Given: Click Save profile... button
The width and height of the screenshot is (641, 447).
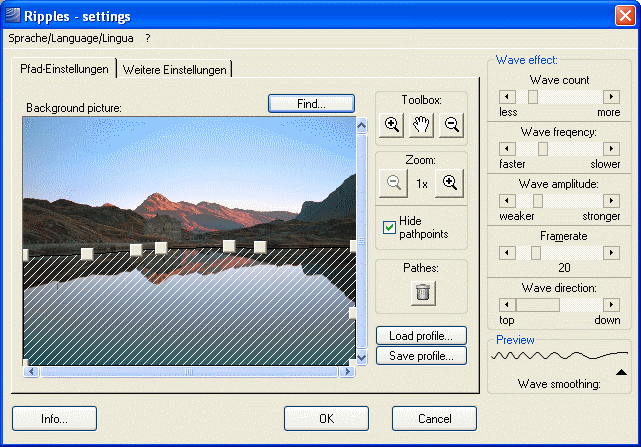Looking at the screenshot, I should click(421, 356).
